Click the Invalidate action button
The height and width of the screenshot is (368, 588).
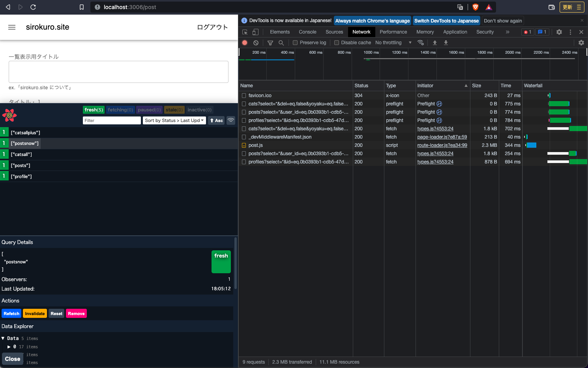(35, 314)
